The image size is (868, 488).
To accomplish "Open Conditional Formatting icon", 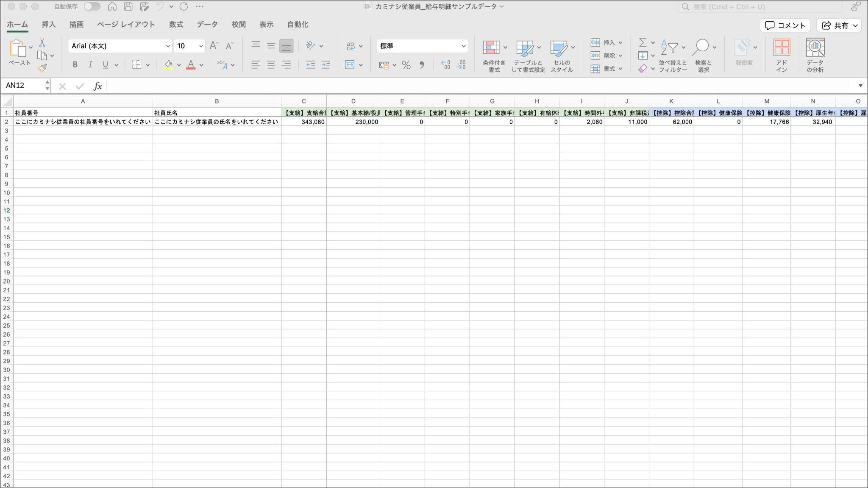I will click(491, 47).
